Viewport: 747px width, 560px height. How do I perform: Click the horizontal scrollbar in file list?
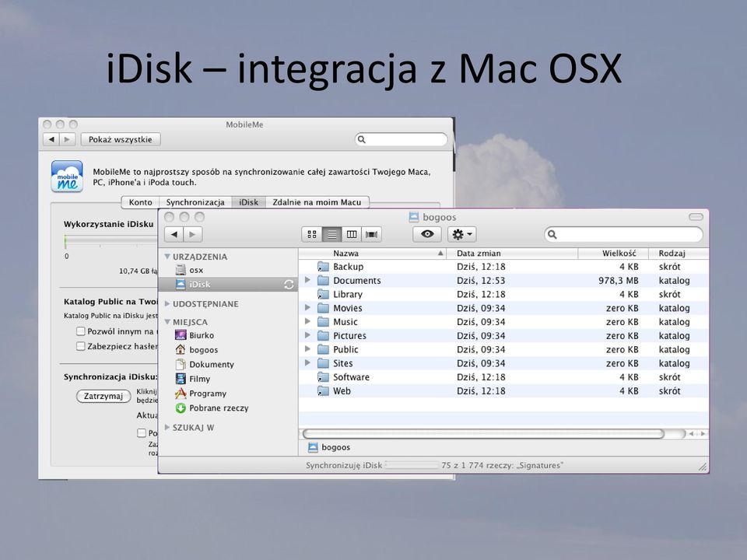pos(483,434)
